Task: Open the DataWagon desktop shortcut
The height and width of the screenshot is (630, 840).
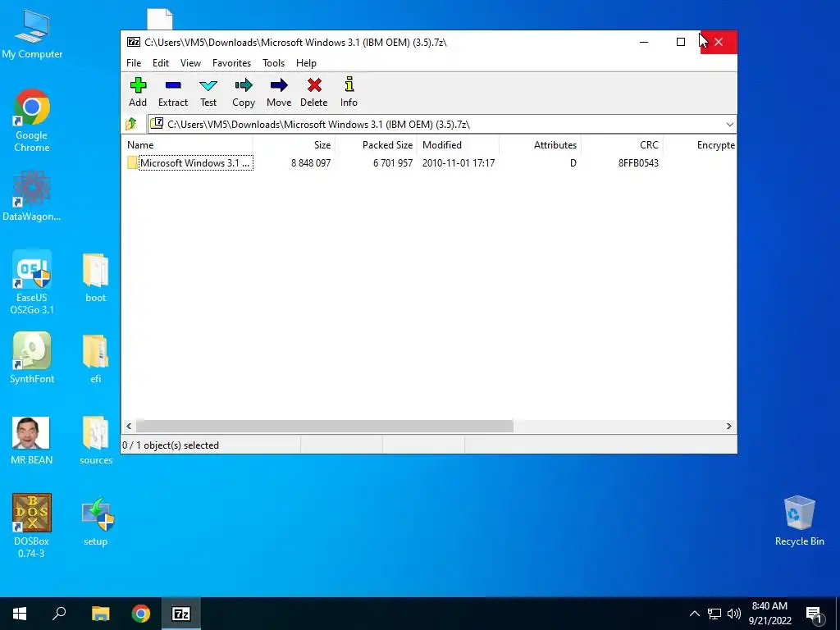Action: (x=32, y=195)
